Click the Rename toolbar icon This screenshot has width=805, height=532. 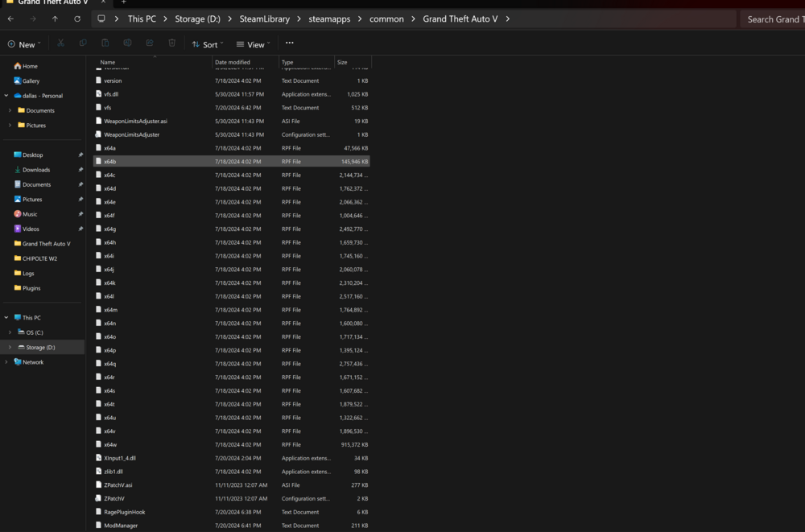[127, 43]
